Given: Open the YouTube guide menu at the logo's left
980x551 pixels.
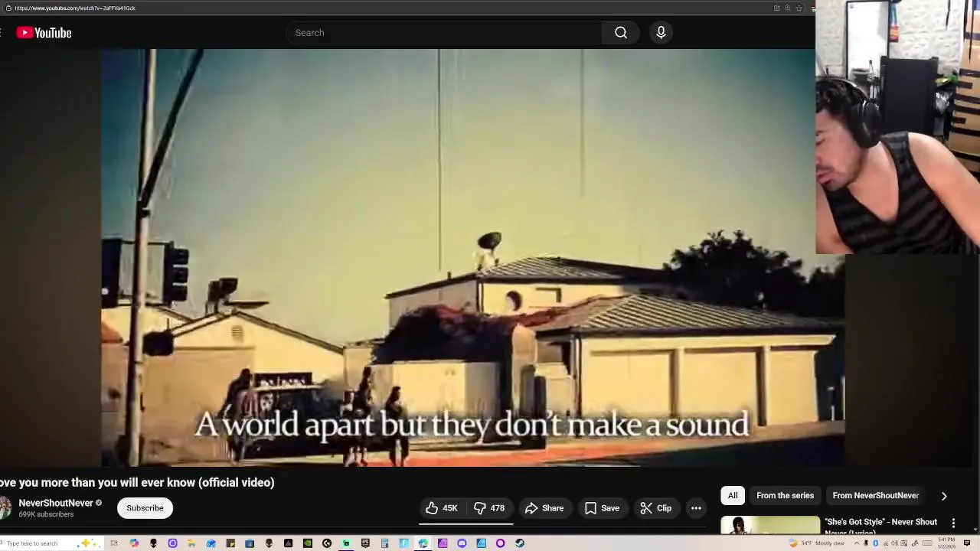Looking at the screenshot, I should 2,33.
